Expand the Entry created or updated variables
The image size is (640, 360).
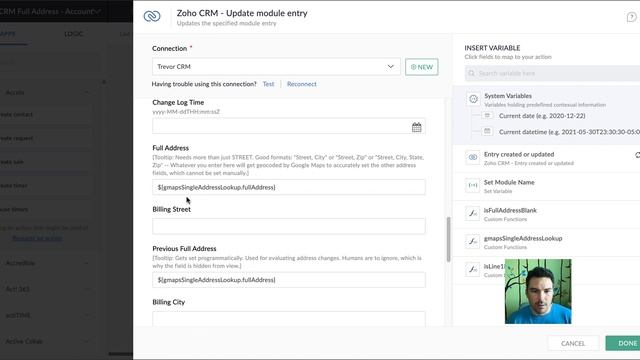546,158
